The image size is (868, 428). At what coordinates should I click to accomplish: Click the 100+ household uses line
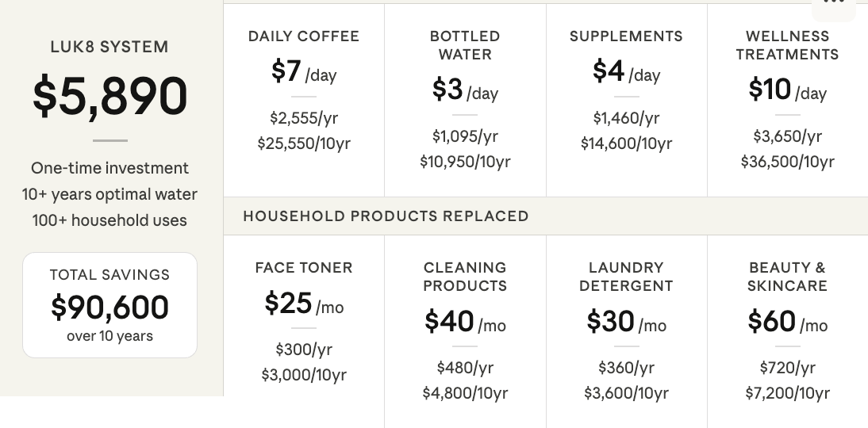tap(109, 220)
